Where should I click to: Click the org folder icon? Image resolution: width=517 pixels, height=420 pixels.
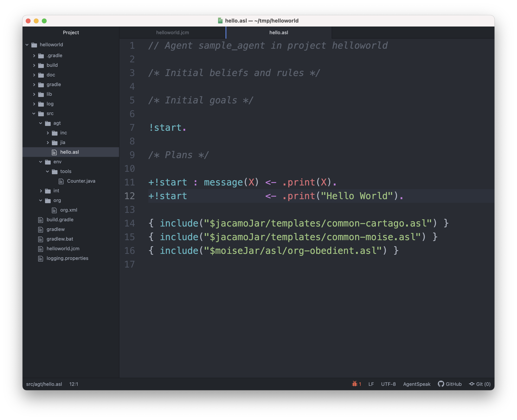point(48,201)
